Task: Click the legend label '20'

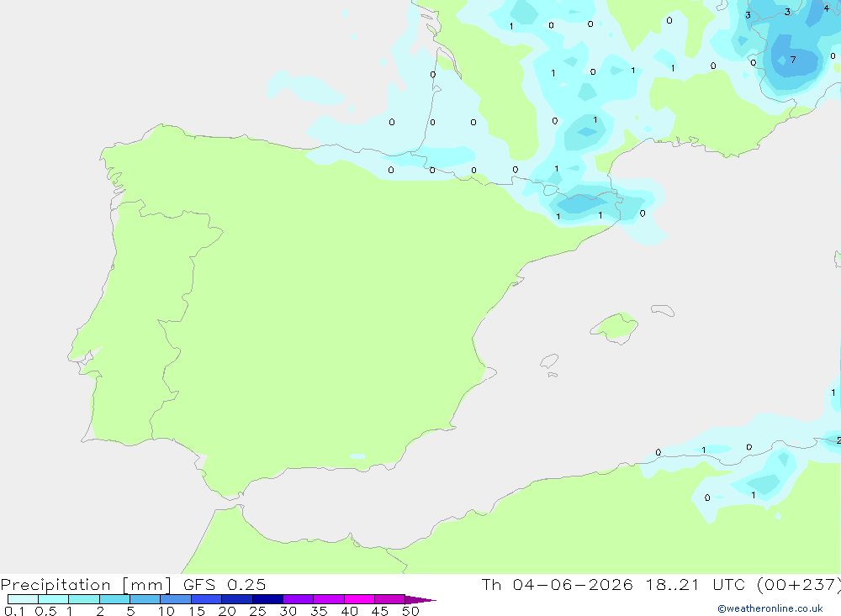Action: click(x=227, y=611)
